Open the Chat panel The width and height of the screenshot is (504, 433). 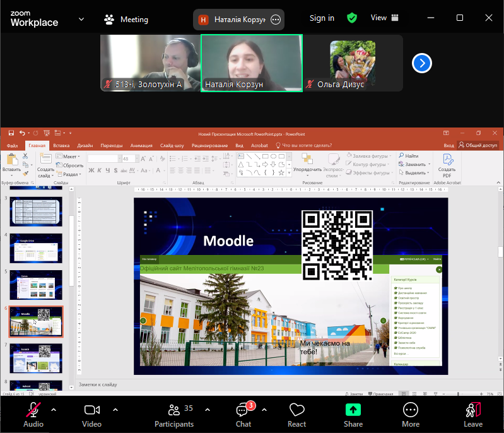tap(243, 414)
